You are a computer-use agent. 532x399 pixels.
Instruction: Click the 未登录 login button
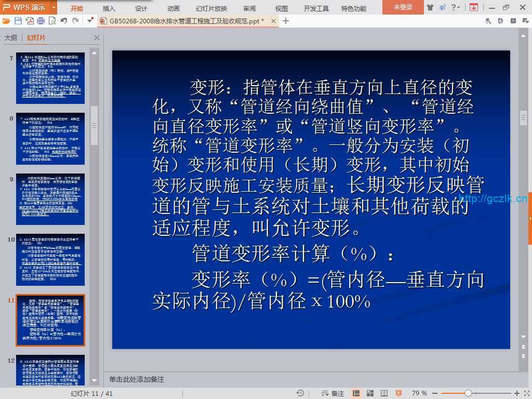[x=403, y=7]
